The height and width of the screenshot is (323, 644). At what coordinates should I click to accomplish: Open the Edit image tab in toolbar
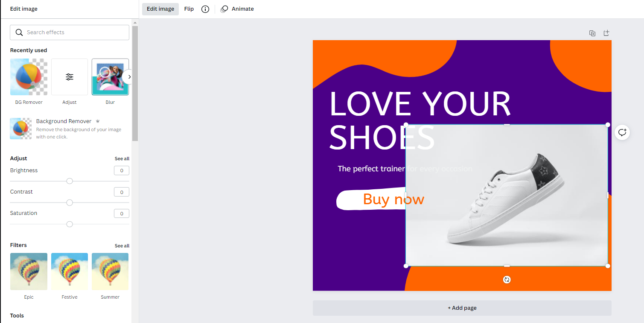160,9
